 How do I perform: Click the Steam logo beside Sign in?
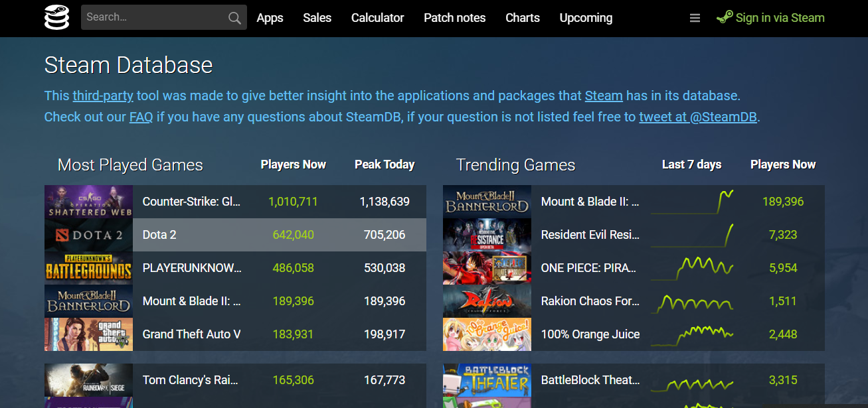pyautogui.click(x=725, y=18)
